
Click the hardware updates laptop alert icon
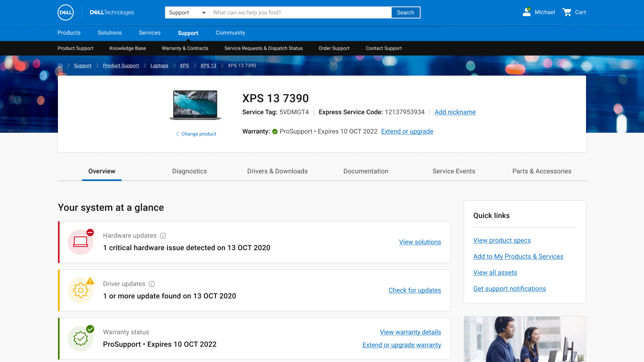[80, 242]
